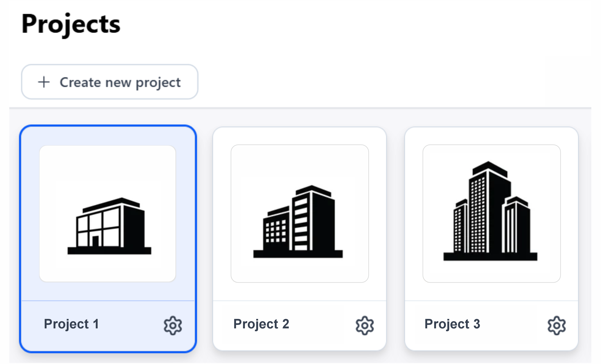Click the Projects page heading

(71, 24)
